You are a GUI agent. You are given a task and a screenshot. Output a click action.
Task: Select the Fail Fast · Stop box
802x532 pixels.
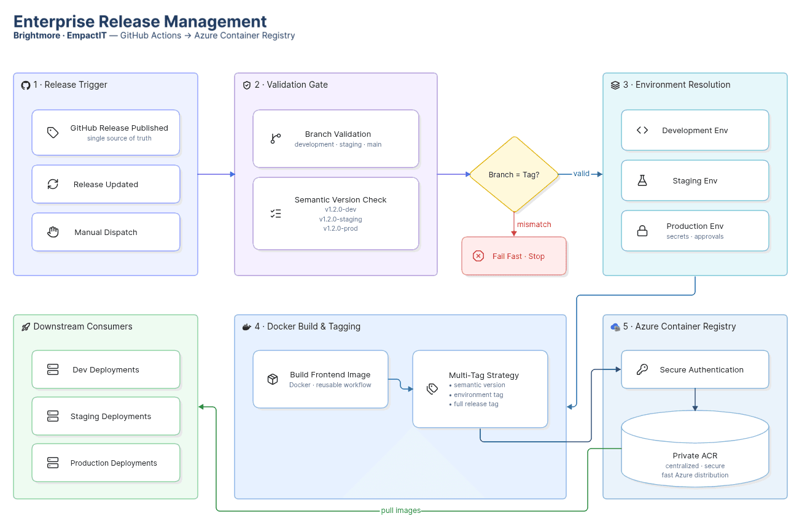click(514, 256)
